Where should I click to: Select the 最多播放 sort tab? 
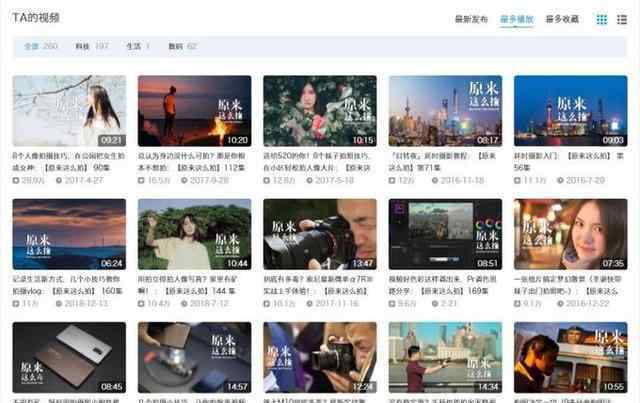[517, 19]
